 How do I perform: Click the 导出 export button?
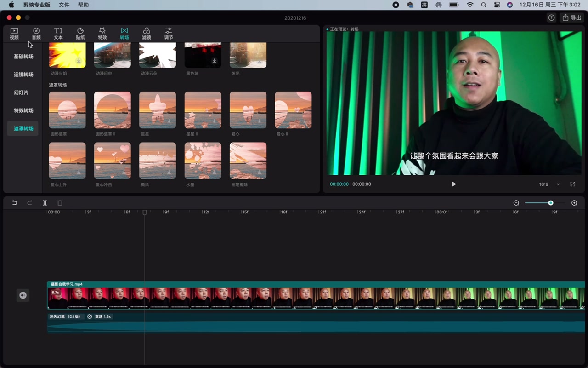(572, 17)
